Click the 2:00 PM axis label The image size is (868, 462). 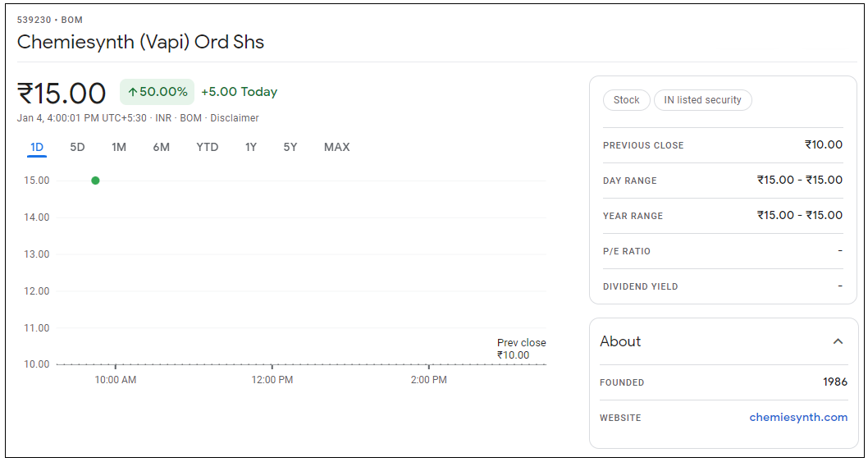pos(428,379)
